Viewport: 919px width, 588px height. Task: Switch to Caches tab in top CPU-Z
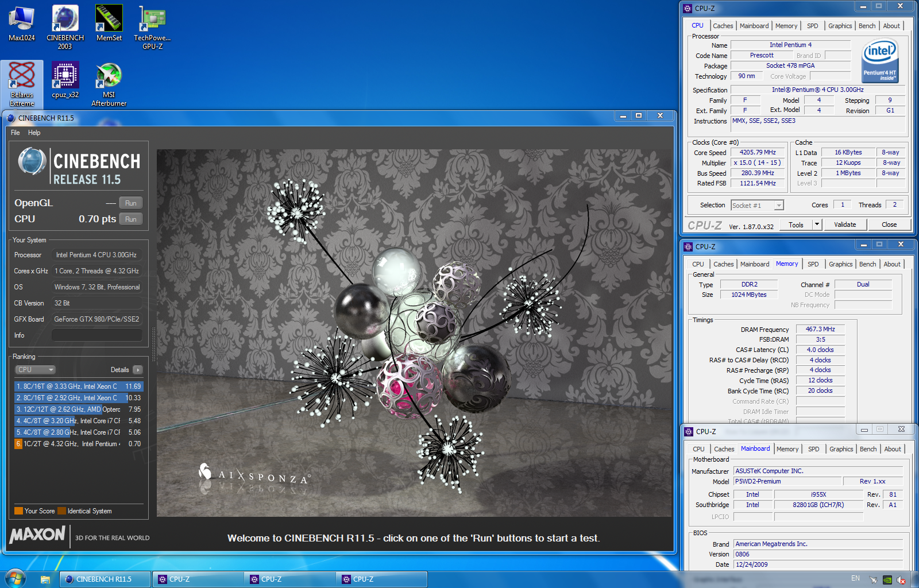point(723,26)
